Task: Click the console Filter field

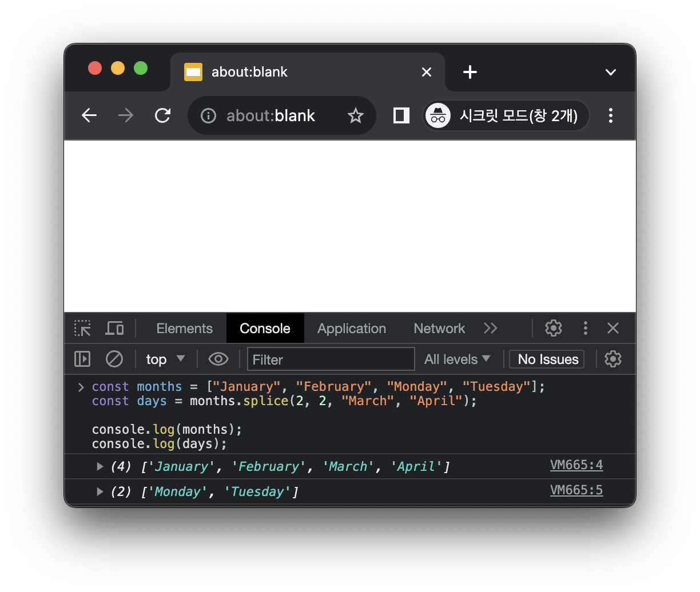Action: click(x=331, y=359)
